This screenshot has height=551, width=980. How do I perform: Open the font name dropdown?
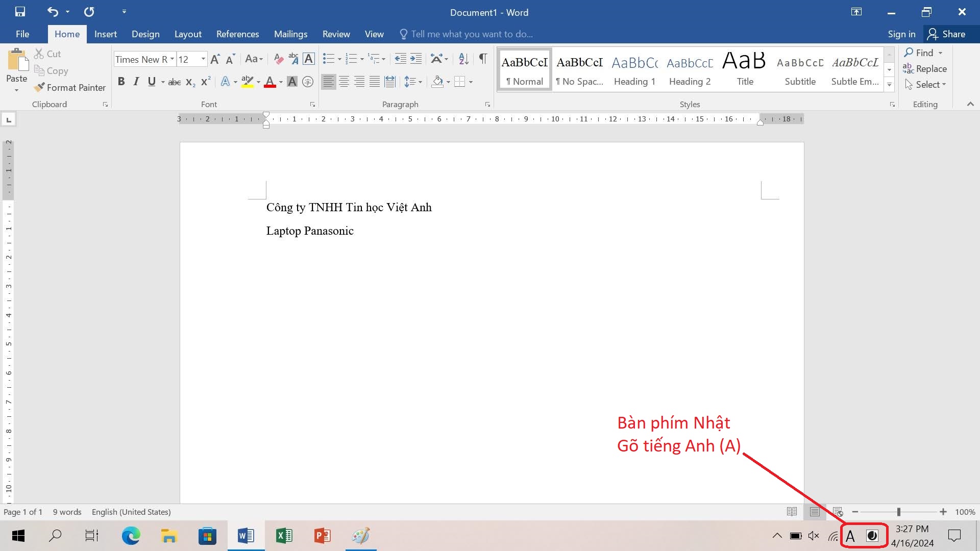pos(172,59)
